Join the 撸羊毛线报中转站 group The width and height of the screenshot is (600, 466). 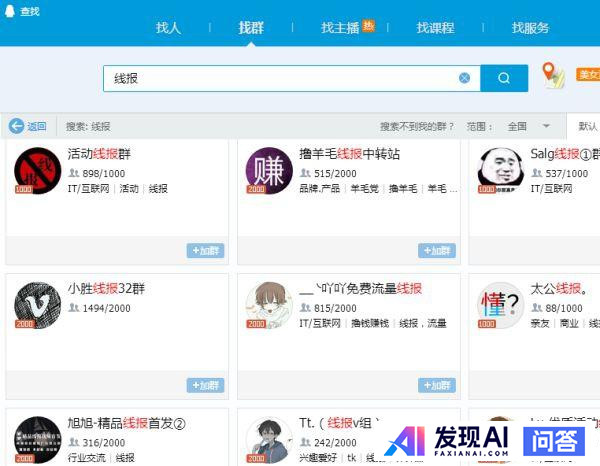pyautogui.click(x=437, y=251)
